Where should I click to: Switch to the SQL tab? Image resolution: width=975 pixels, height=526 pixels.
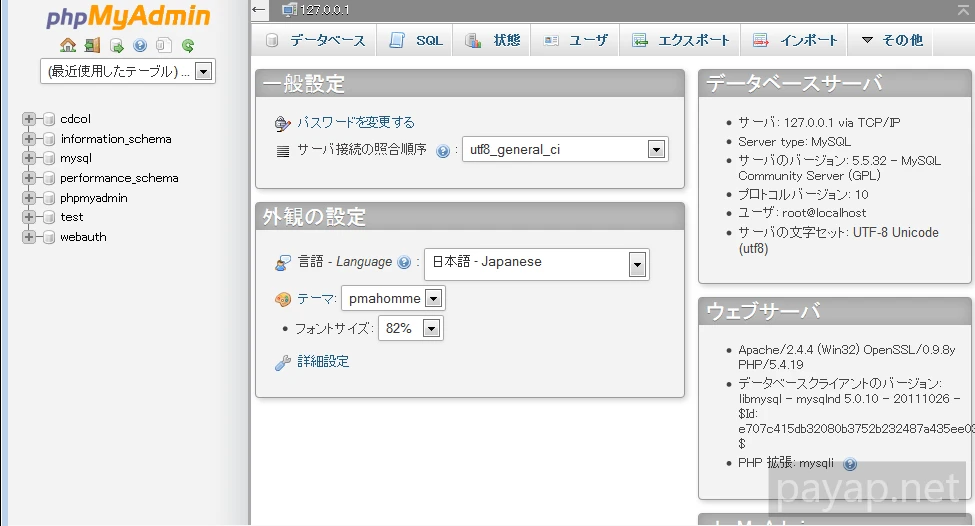tap(416, 41)
